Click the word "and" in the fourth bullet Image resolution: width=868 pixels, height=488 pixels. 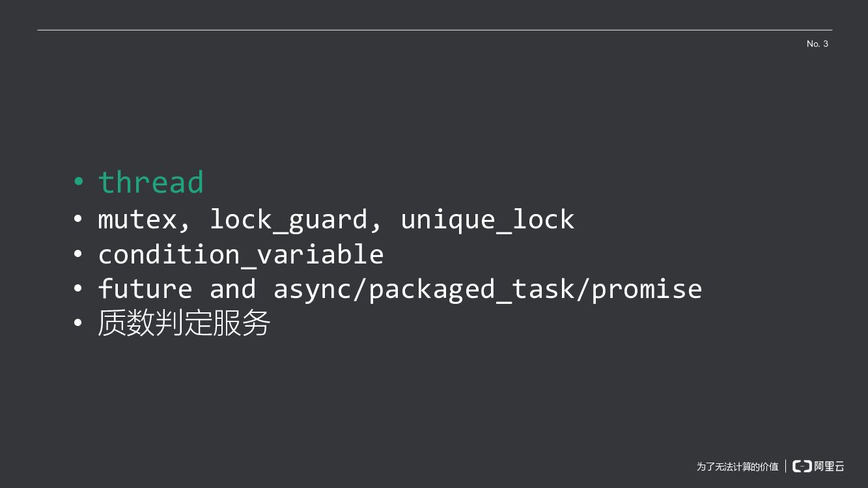pyautogui.click(x=232, y=289)
